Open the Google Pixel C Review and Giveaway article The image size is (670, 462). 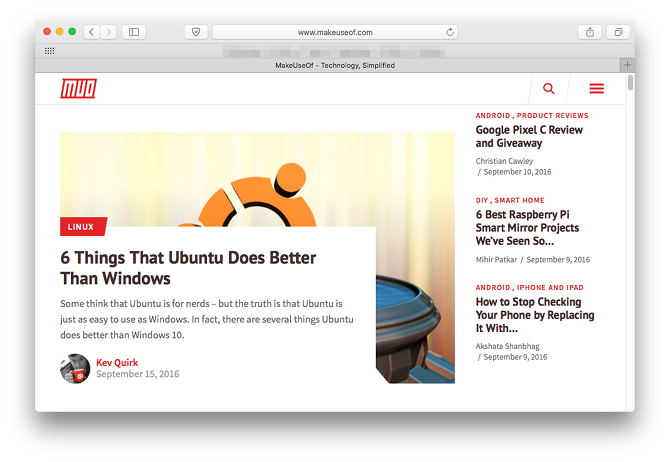(529, 136)
